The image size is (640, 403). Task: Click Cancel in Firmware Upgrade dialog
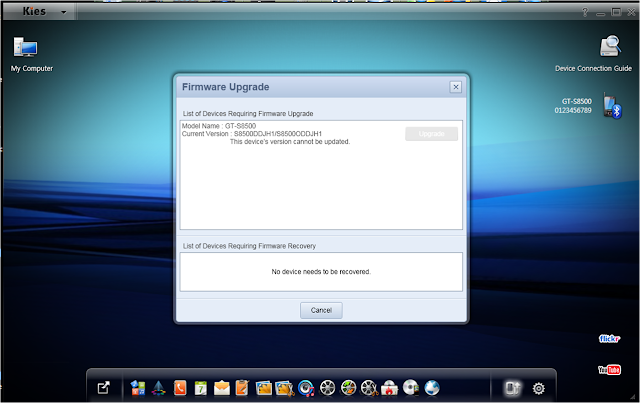[x=321, y=310]
